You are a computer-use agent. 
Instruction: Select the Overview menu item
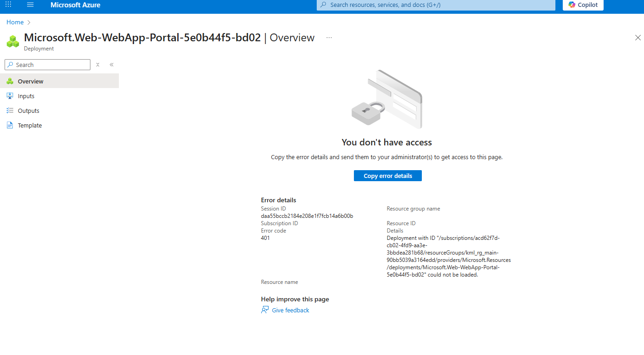(60, 81)
